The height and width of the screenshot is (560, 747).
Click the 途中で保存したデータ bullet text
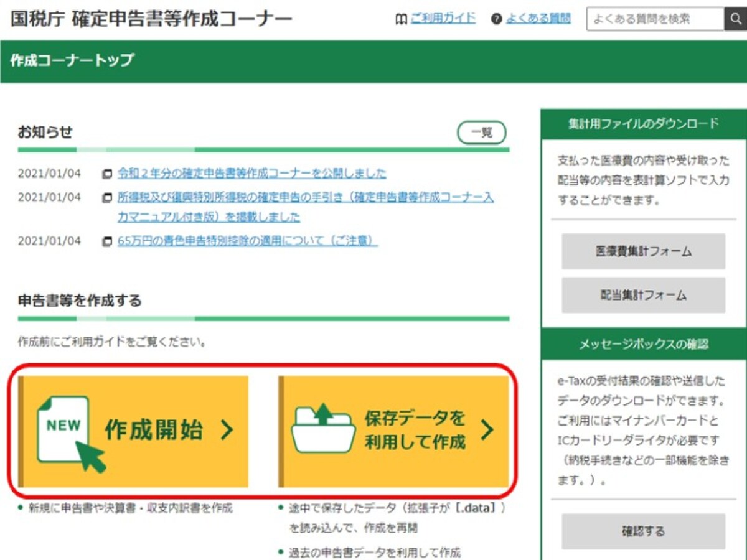coord(397,518)
